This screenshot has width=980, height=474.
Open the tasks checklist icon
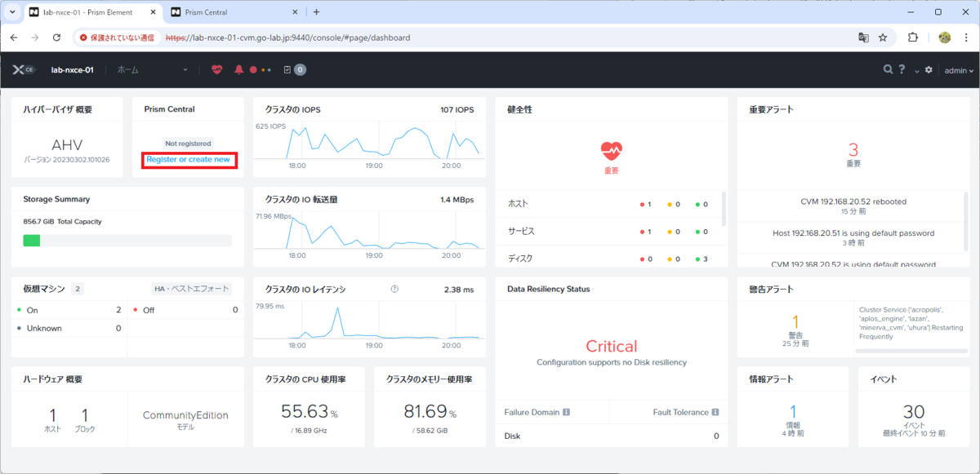(287, 70)
